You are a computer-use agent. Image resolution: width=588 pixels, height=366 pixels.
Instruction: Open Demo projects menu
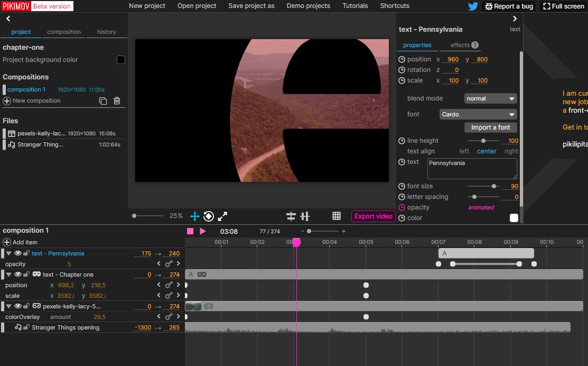[x=308, y=6]
